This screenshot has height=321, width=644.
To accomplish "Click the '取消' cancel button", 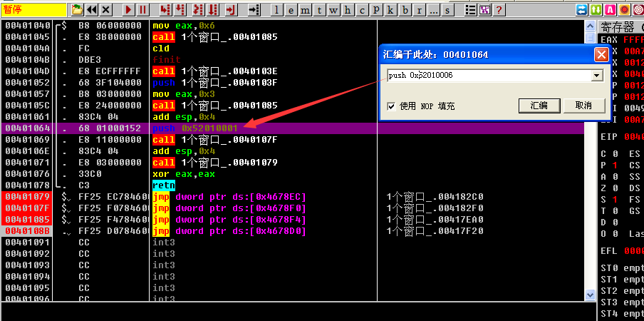I will point(583,106).
